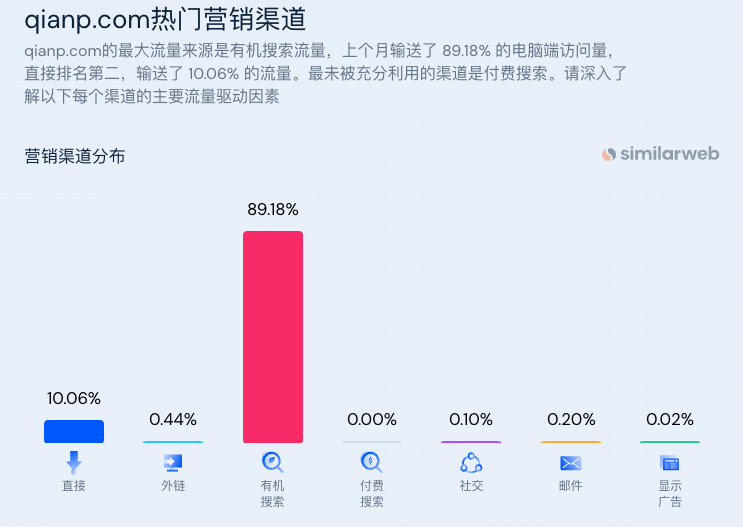Viewport: 743px width, 527px height.
Task: Click the social (社交) share icon
Action: (x=471, y=462)
